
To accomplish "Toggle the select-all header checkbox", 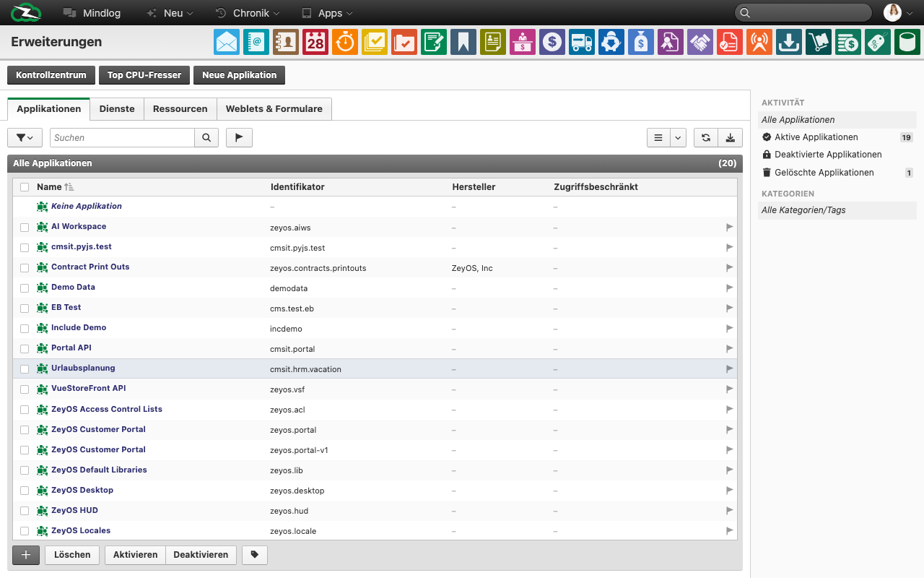I will point(25,187).
